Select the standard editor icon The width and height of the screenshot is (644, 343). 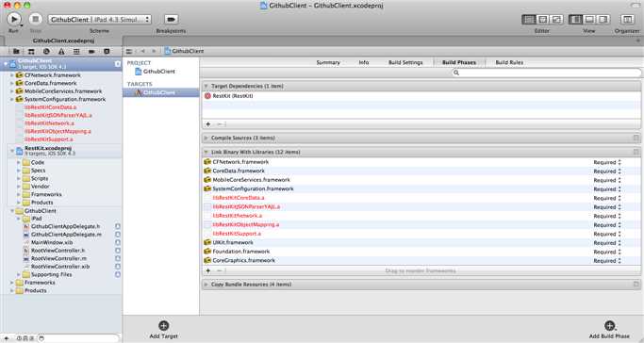click(529, 19)
